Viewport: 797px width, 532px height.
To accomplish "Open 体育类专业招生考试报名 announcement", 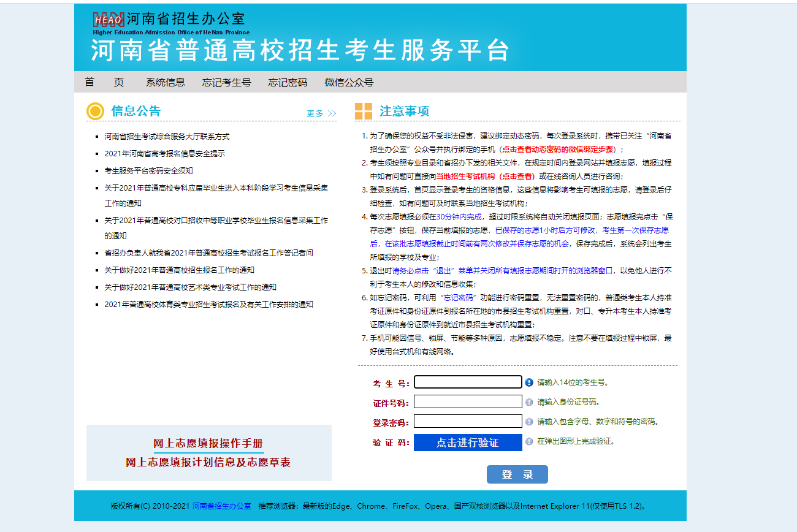I will (x=208, y=305).
